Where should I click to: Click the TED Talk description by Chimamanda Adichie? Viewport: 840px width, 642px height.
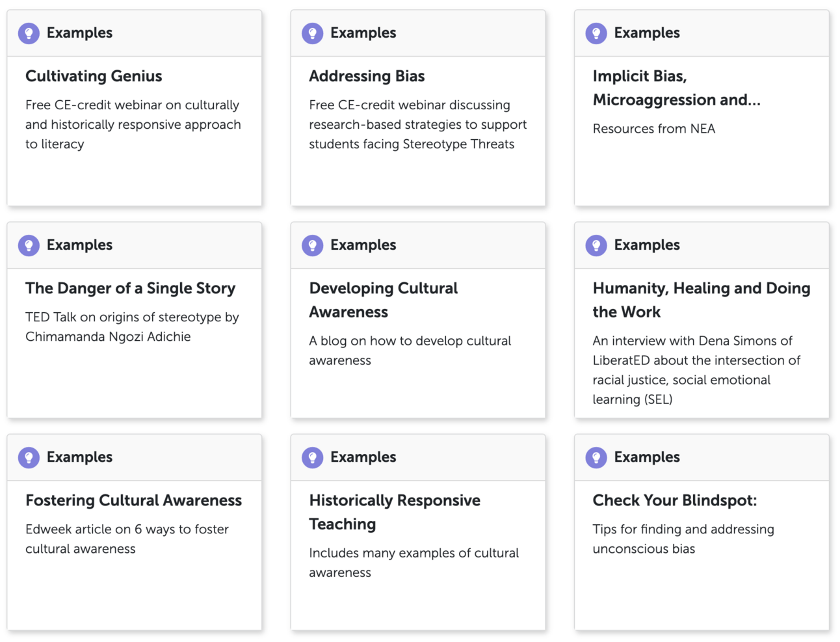(132, 327)
